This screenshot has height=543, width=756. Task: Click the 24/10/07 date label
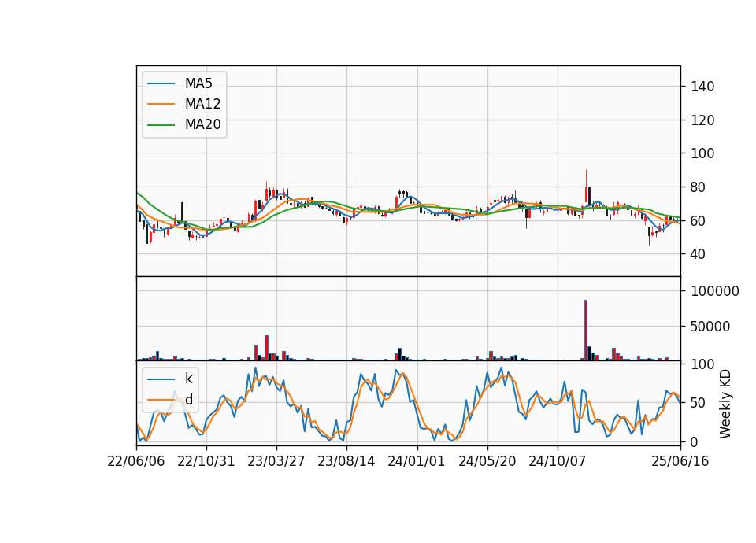(x=558, y=462)
